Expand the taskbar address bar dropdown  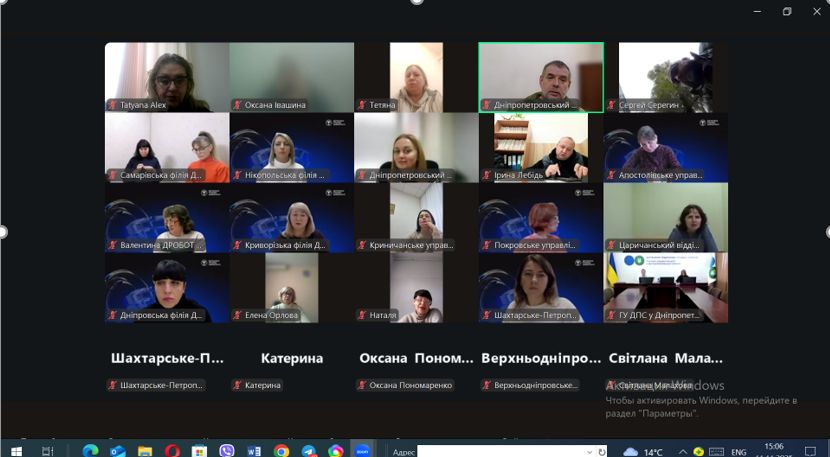point(587,451)
